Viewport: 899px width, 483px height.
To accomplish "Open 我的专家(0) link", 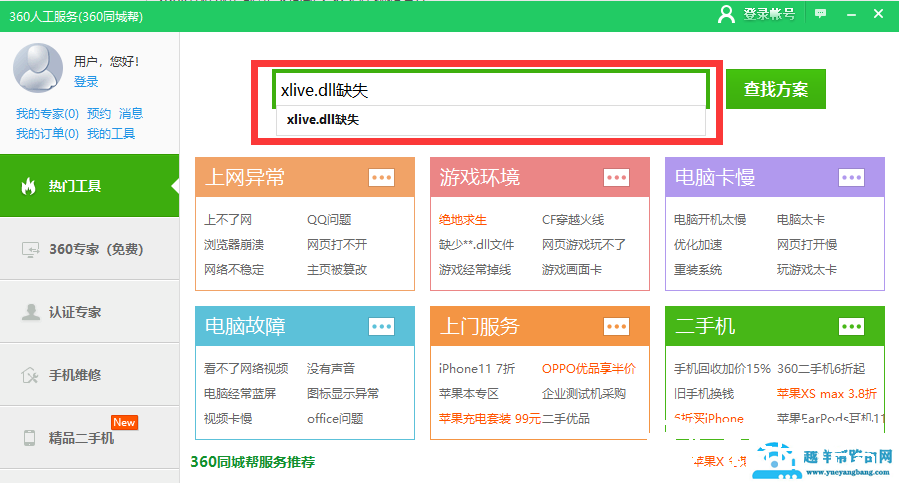I will (47, 114).
